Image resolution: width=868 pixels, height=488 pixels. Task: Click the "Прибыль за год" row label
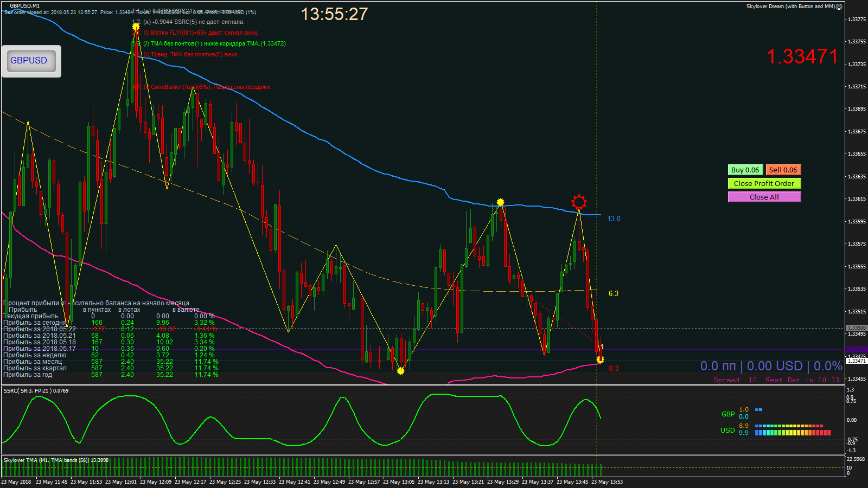click(x=28, y=375)
